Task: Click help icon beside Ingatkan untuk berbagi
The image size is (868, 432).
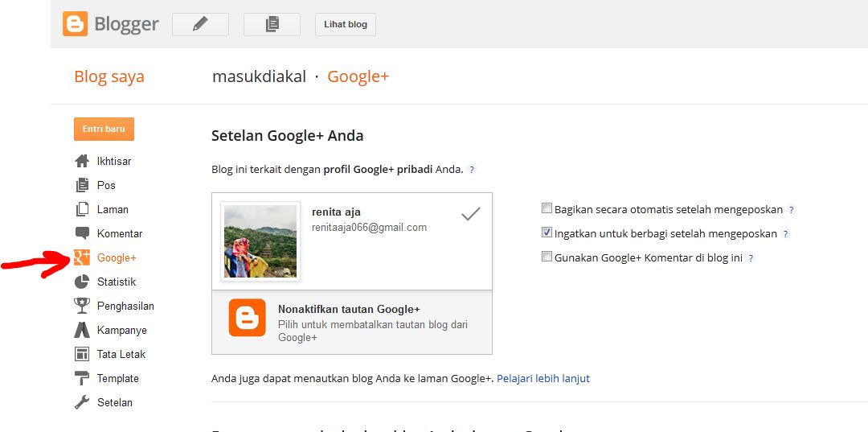Action: [x=785, y=234]
